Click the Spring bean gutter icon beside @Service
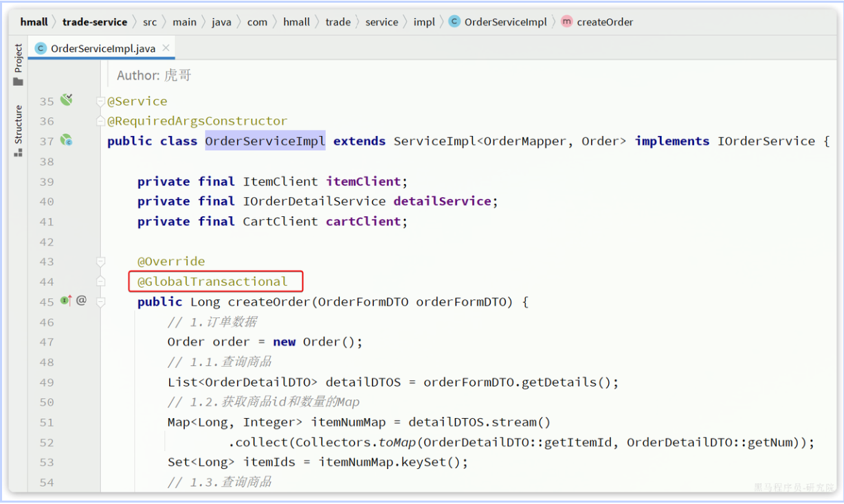Screen dimensions: 844x504 [66, 100]
